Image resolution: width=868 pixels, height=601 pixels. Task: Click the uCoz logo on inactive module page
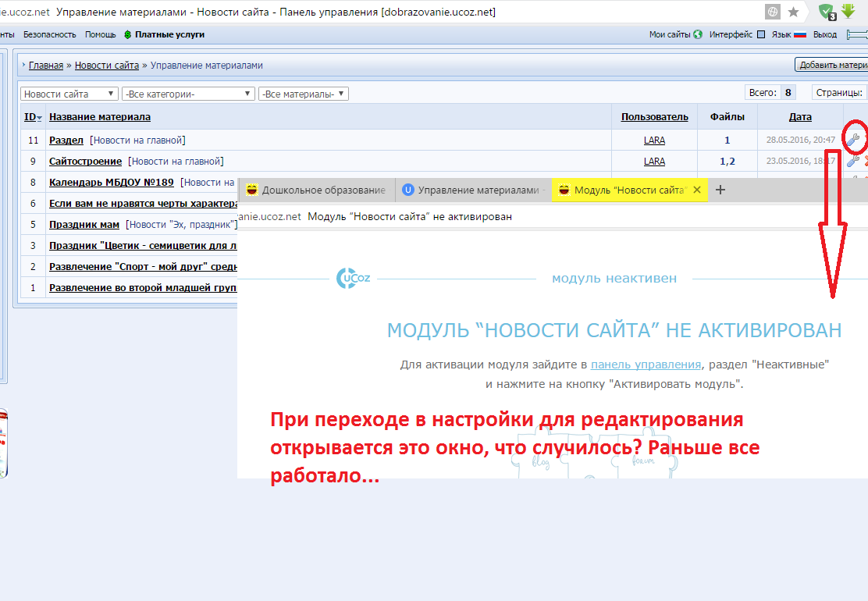click(x=353, y=278)
